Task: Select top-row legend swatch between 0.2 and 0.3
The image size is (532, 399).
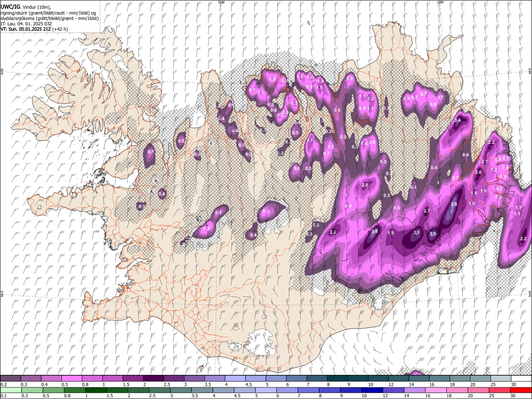Action: point(11,379)
